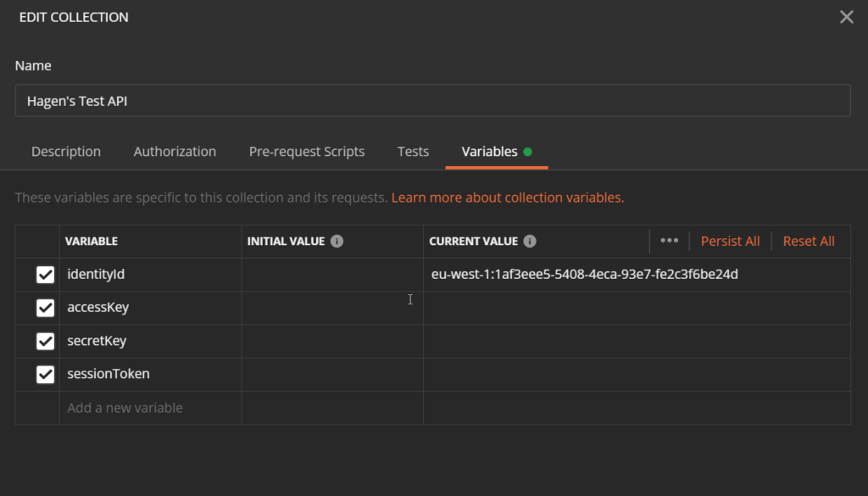Screen dimensions: 868x496
Task: Click the sessionToken current value cell
Action: 636,374
